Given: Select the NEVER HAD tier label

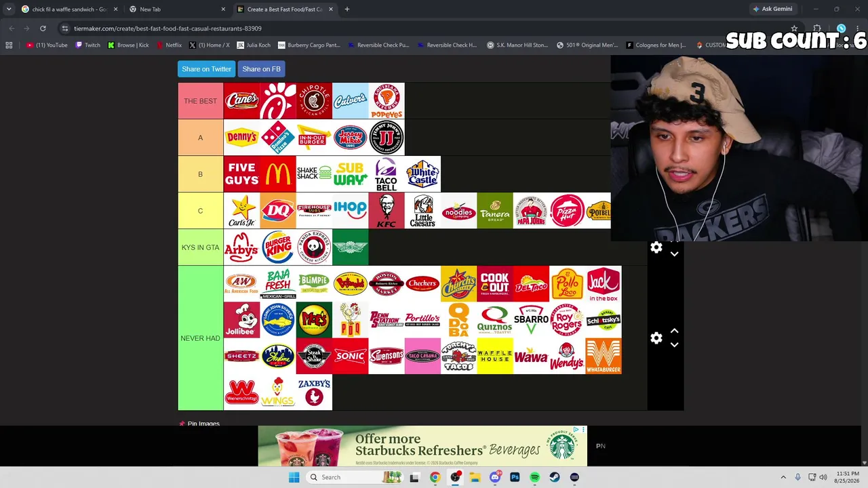Looking at the screenshot, I should tap(201, 338).
